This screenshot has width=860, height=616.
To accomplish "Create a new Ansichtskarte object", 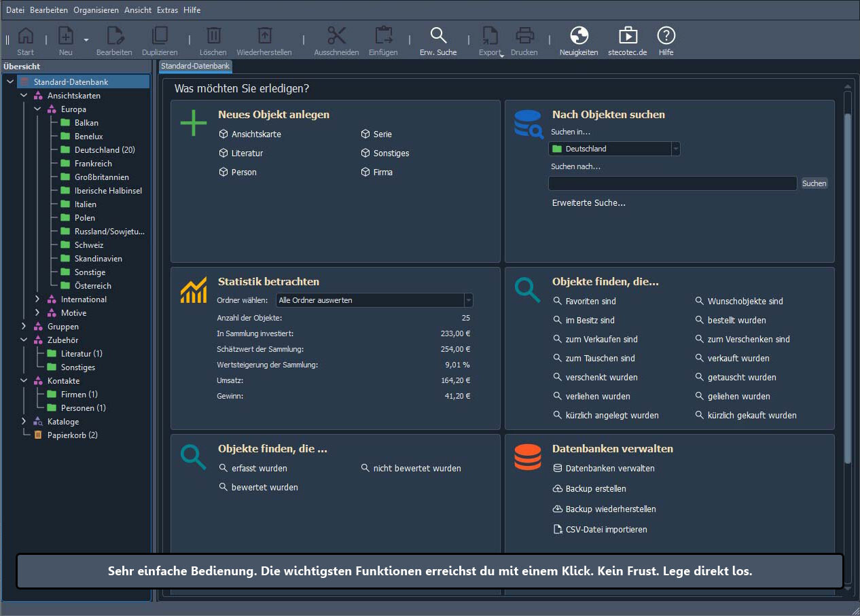I will click(x=250, y=134).
